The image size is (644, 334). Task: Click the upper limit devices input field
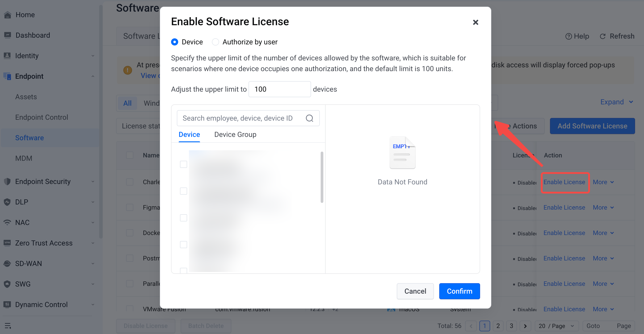click(x=280, y=89)
